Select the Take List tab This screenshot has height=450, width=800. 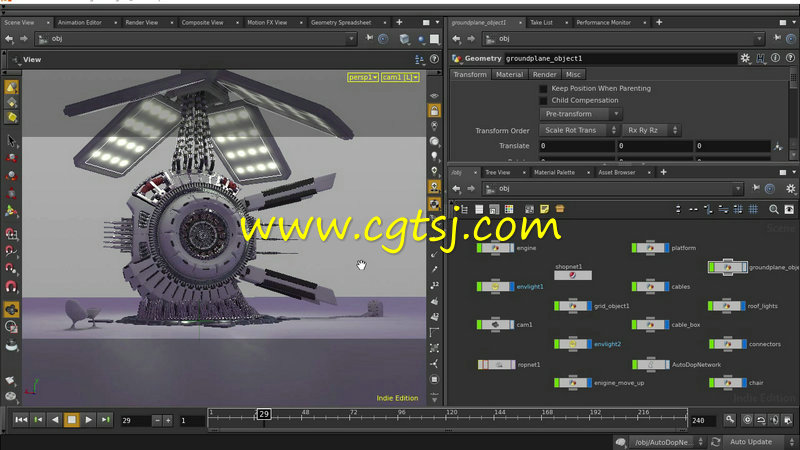click(541, 22)
